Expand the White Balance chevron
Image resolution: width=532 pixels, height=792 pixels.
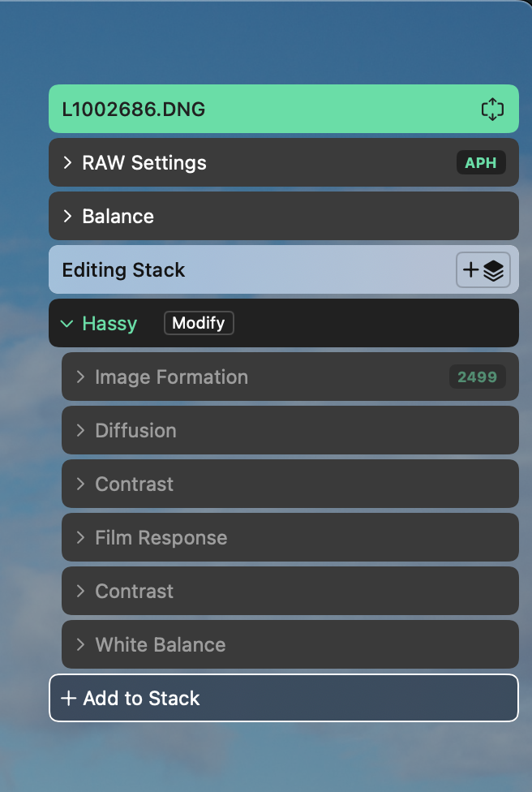[x=80, y=645]
